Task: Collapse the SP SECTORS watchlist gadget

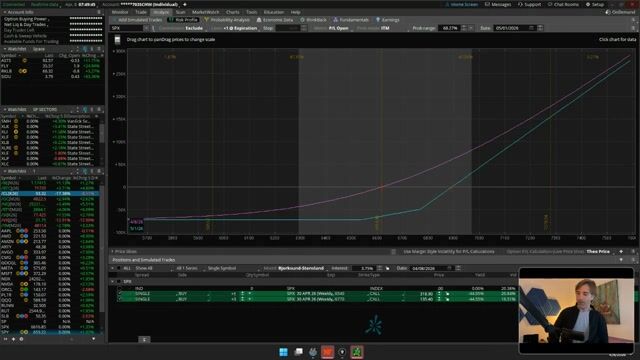Action: pos(4,110)
